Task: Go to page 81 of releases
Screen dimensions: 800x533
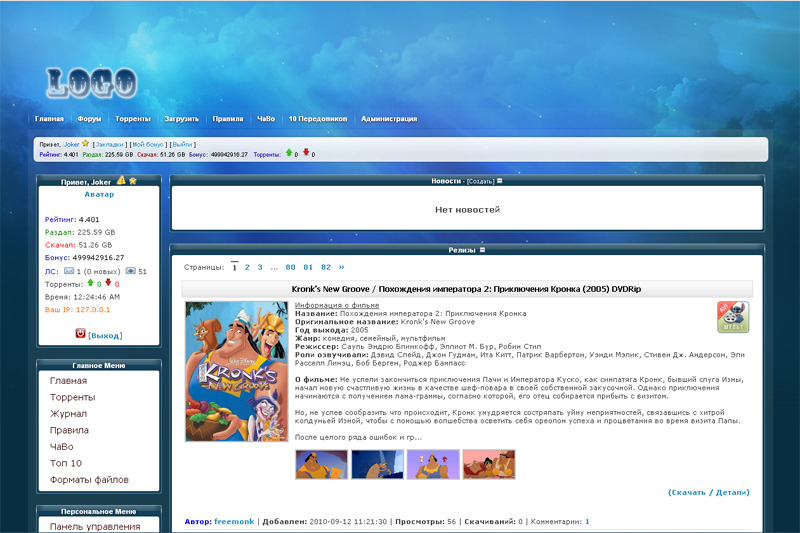Action: 308,267
